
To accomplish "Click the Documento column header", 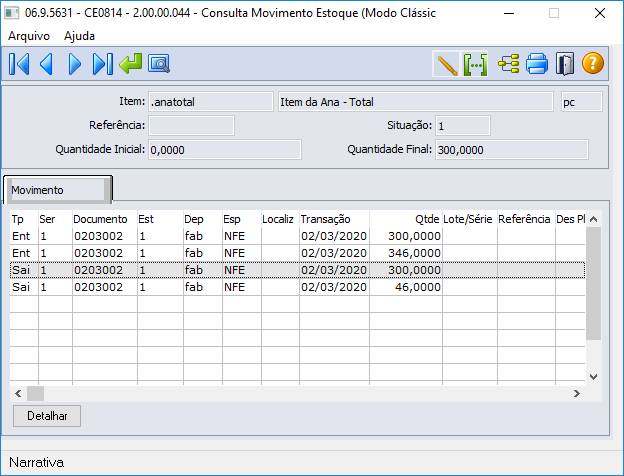I will click(x=105, y=219).
